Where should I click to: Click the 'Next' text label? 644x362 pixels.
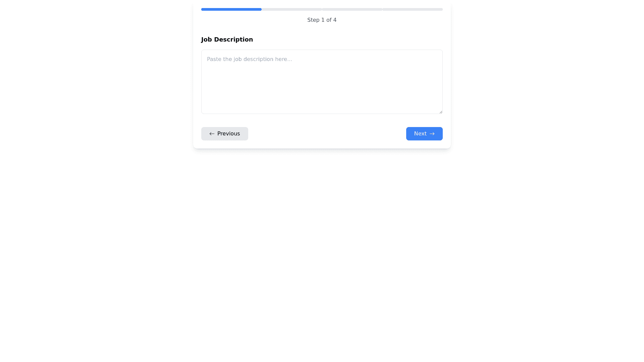[420, 134]
